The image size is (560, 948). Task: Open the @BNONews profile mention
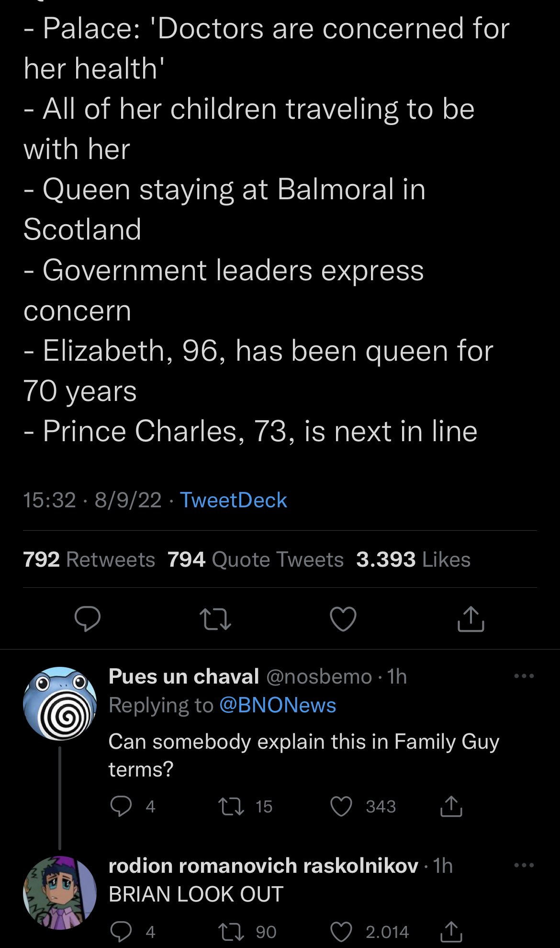tap(278, 705)
